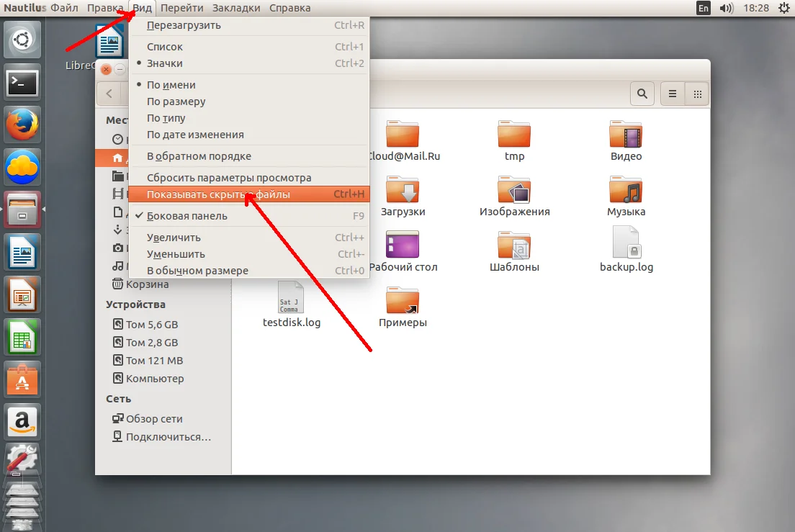Open the Файл menu

[x=64, y=8]
